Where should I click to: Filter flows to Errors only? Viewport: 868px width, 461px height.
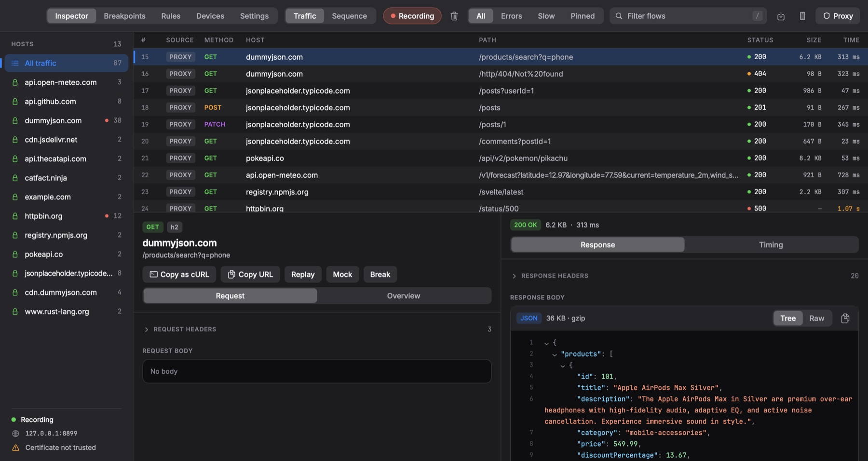click(x=511, y=16)
